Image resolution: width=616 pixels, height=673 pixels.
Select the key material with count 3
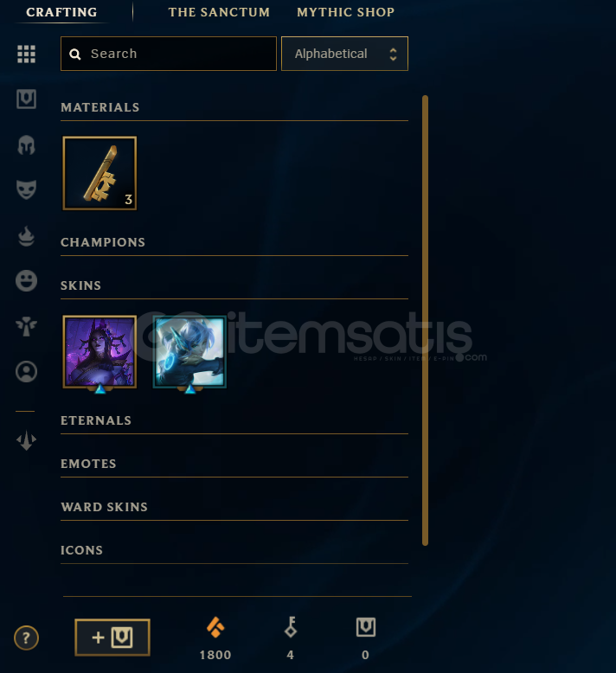click(x=99, y=173)
